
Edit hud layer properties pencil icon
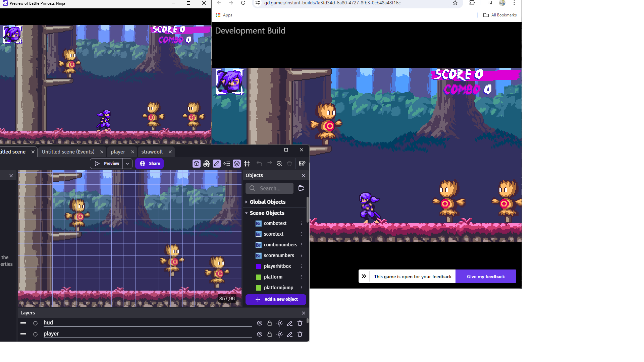point(290,323)
